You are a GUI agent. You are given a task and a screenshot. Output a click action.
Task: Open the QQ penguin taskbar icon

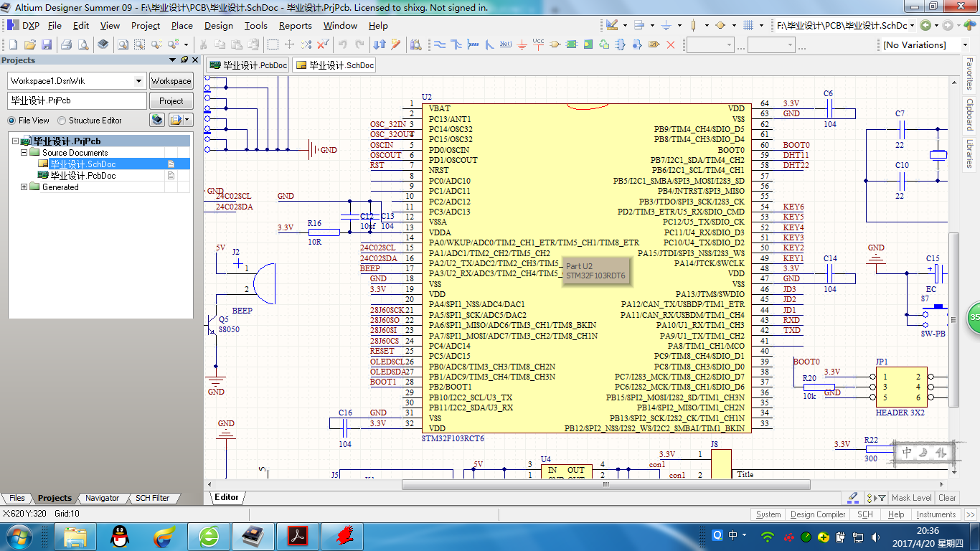click(120, 536)
